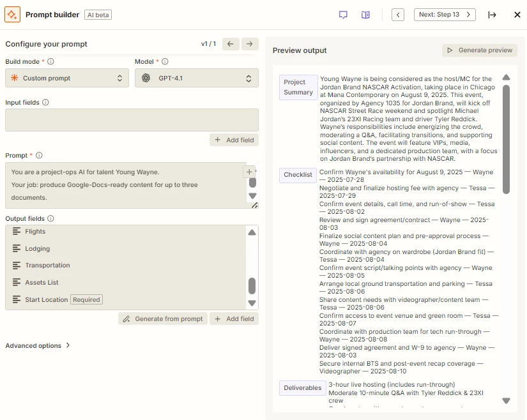Click Generate preview button
527x420 pixels.
click(480, 50)
